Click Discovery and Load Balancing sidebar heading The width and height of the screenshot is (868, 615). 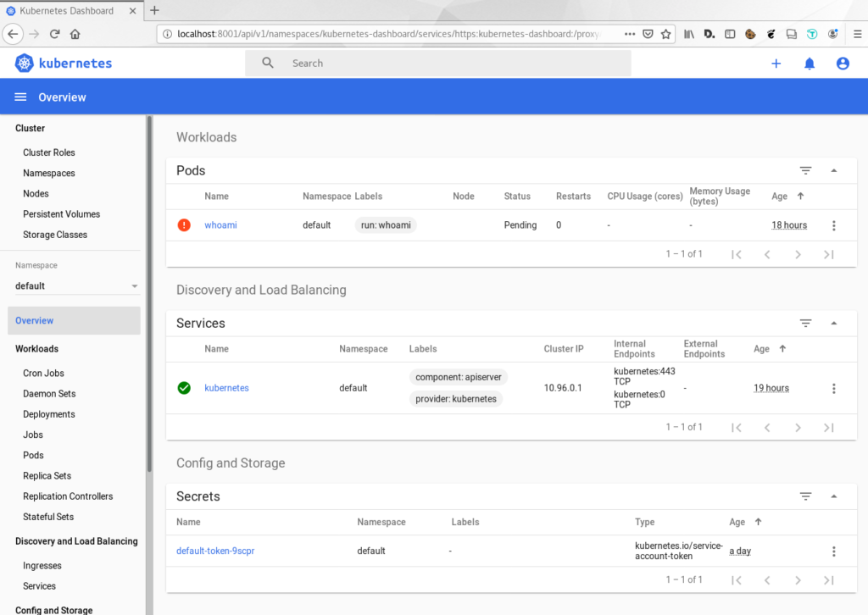pyautogui.click(x=76, y=541)
